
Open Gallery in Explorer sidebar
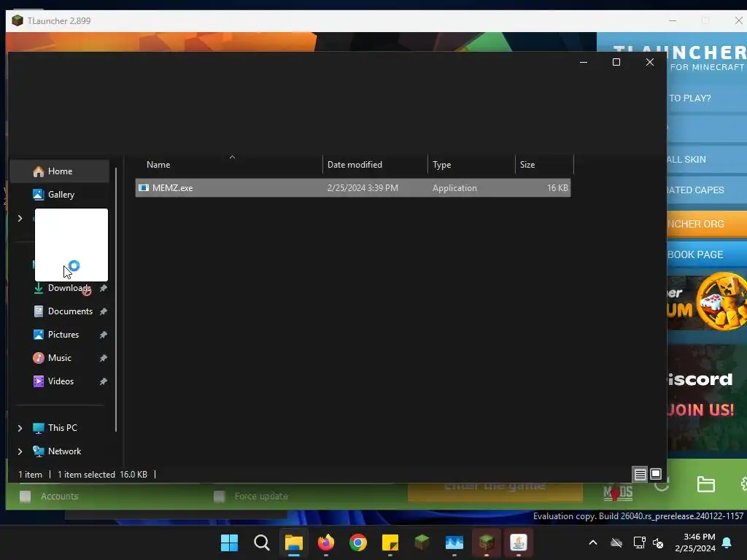pos(60,195)
